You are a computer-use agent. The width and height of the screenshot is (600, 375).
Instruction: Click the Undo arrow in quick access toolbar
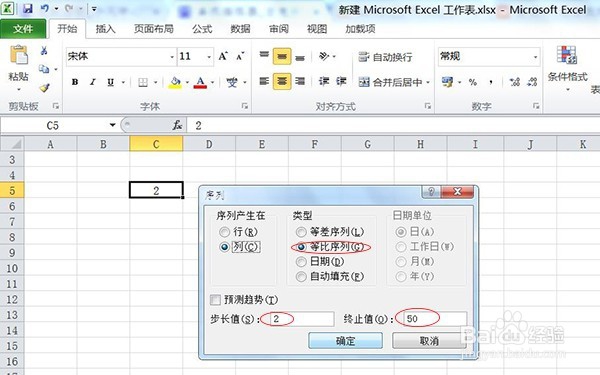point(45,8)
